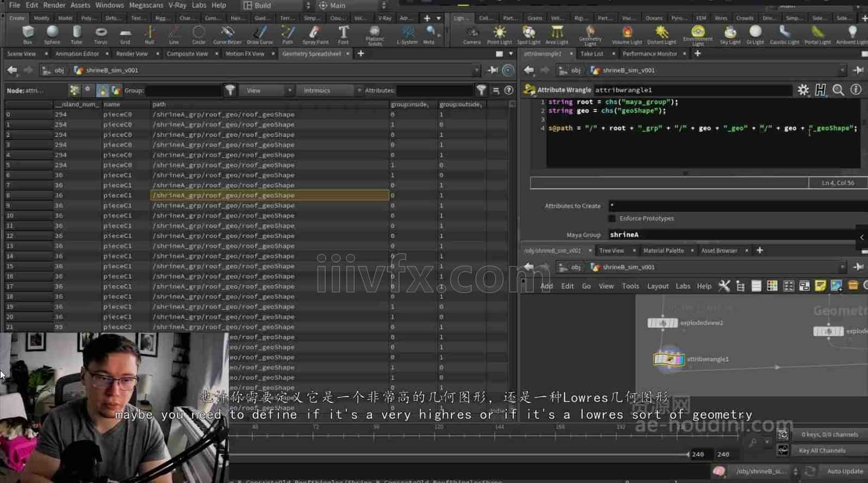Select the Draw Curve tool

(260, 35)
